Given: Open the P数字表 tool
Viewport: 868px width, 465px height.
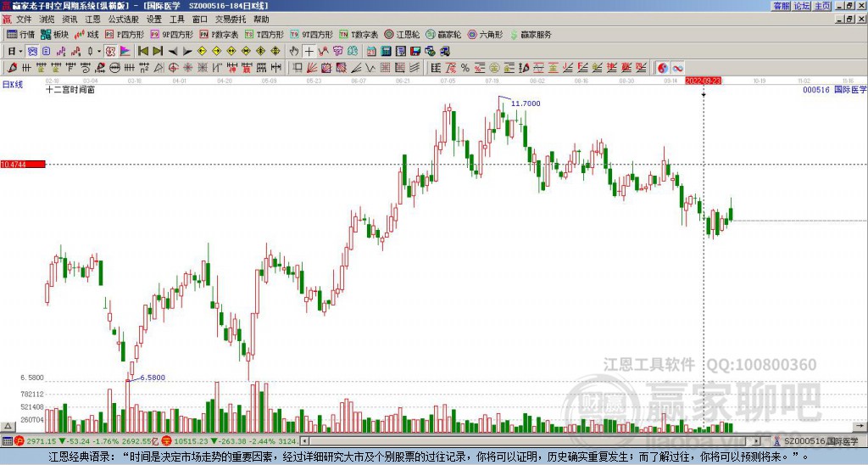Looking at the screenshot, I should coord(219,34).
